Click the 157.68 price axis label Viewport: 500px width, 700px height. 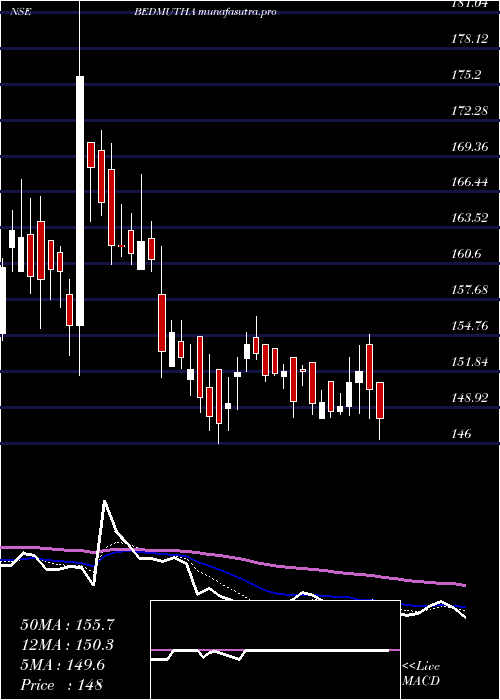click(x=469, y=290)
